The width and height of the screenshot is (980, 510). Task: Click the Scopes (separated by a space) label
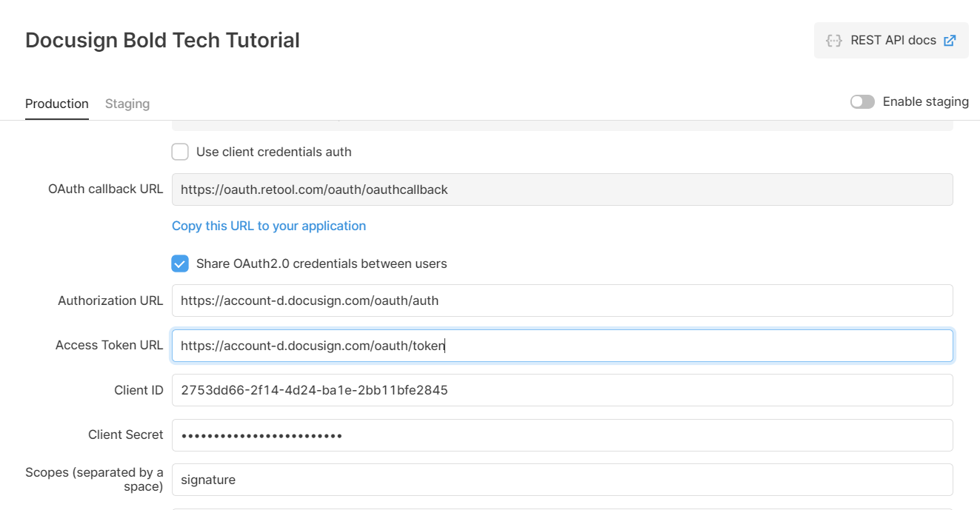tap(94, 480)
